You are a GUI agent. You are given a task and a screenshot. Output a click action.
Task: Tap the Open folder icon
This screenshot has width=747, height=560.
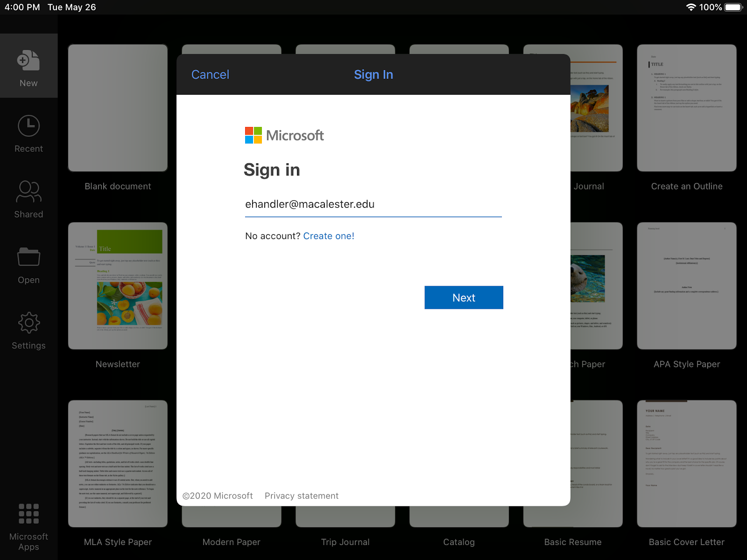tap(28, 257)
